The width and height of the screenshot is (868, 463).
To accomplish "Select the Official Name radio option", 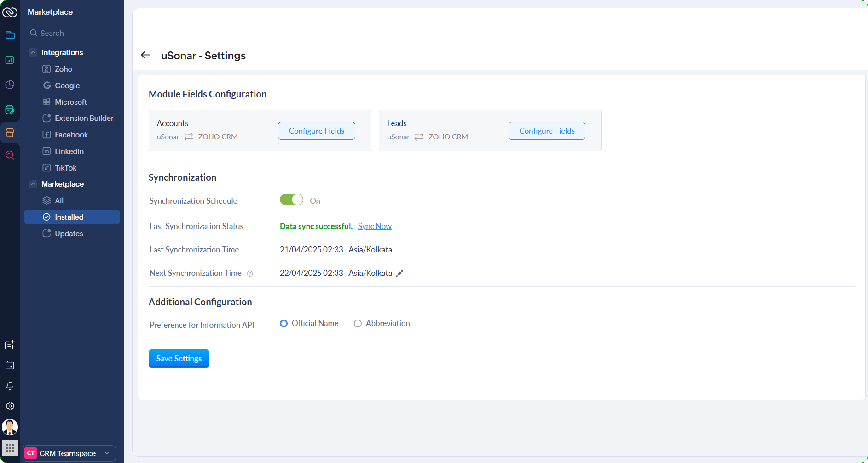I will [284, 324].
